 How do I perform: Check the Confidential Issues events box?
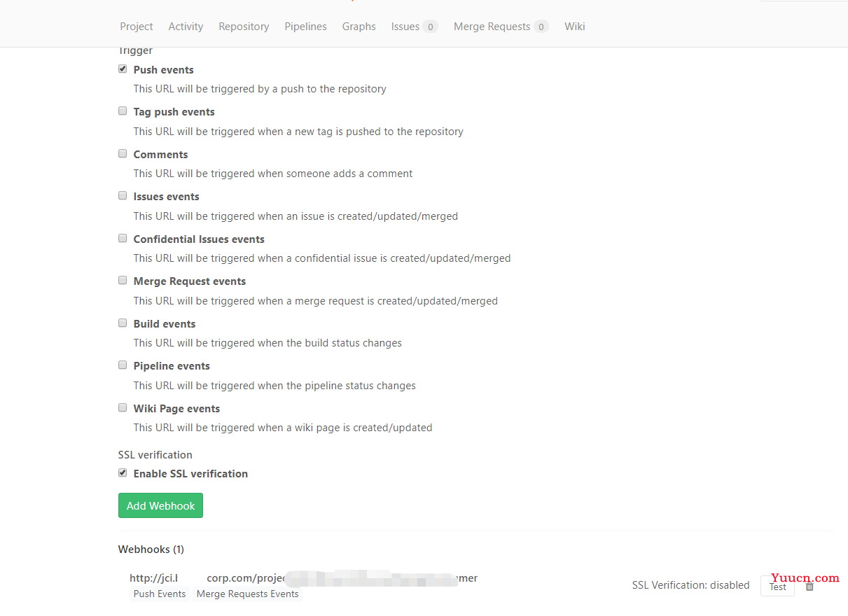coord(123,238)
